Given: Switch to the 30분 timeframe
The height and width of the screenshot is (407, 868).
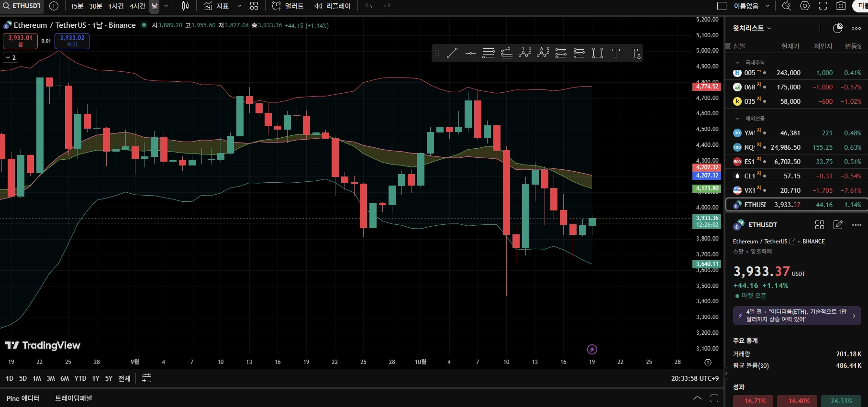Looking at the screenshot, I should [x=96, y=6].
